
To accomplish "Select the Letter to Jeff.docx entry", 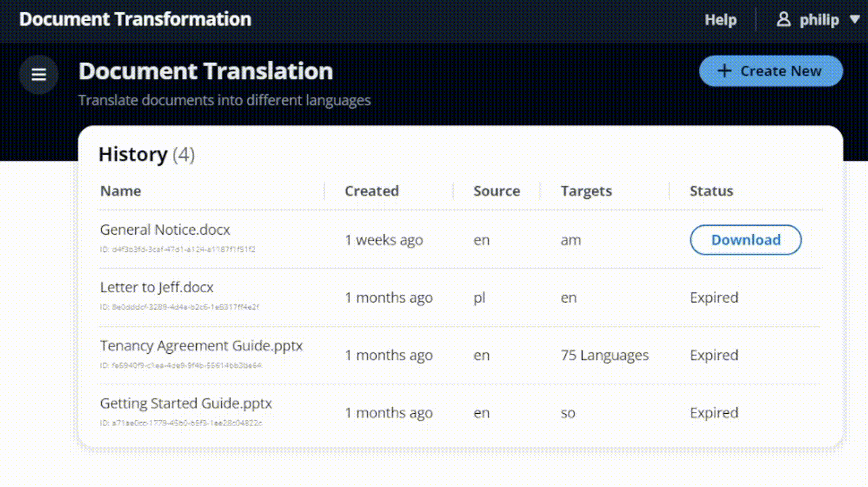I will [x=156, y=287].
